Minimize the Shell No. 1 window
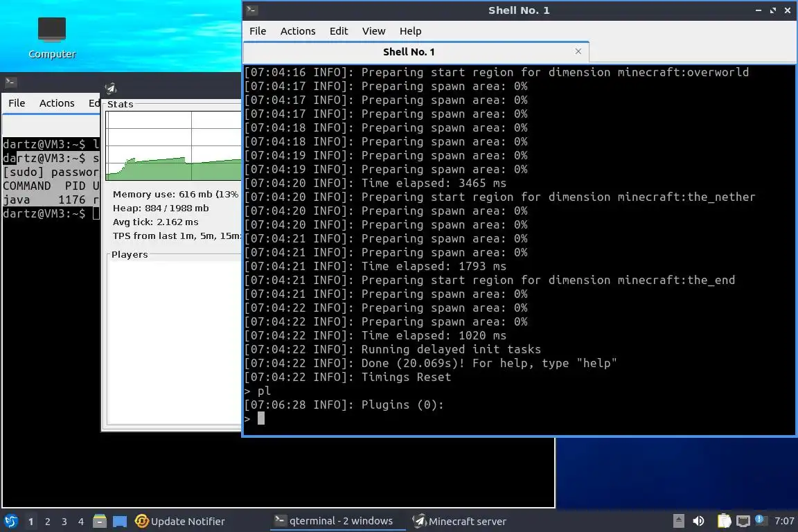798x532 pixels. point(759,10)
